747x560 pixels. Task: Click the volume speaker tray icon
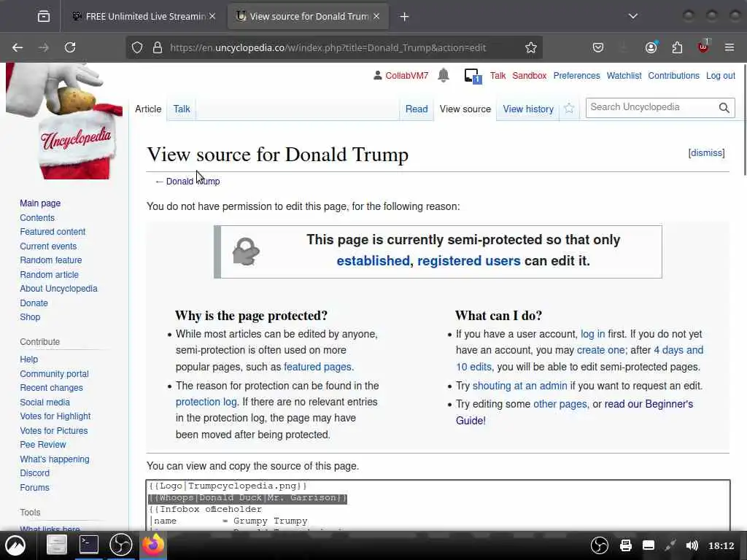692,545
